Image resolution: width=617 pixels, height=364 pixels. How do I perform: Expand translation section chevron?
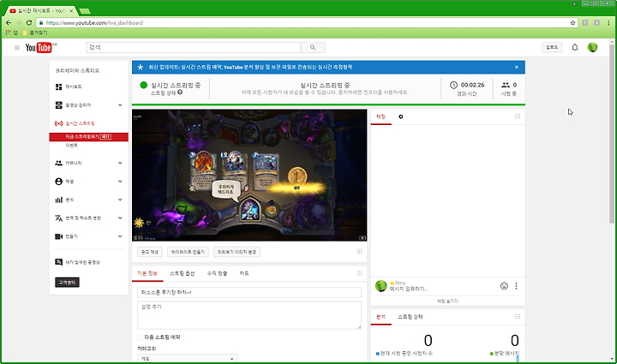click(x=120, y=218)
